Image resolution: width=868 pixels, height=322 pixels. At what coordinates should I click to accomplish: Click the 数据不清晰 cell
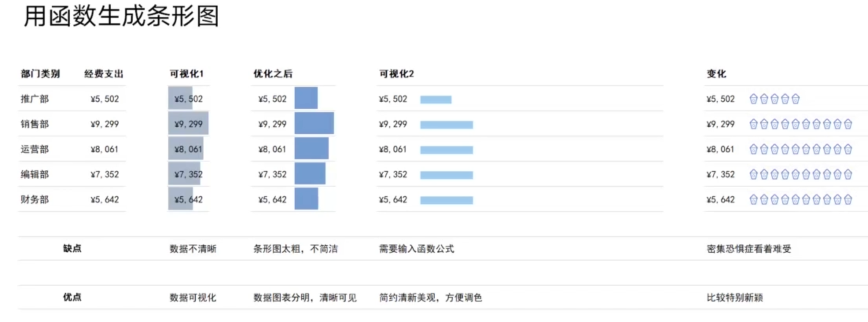coord(193,248)
